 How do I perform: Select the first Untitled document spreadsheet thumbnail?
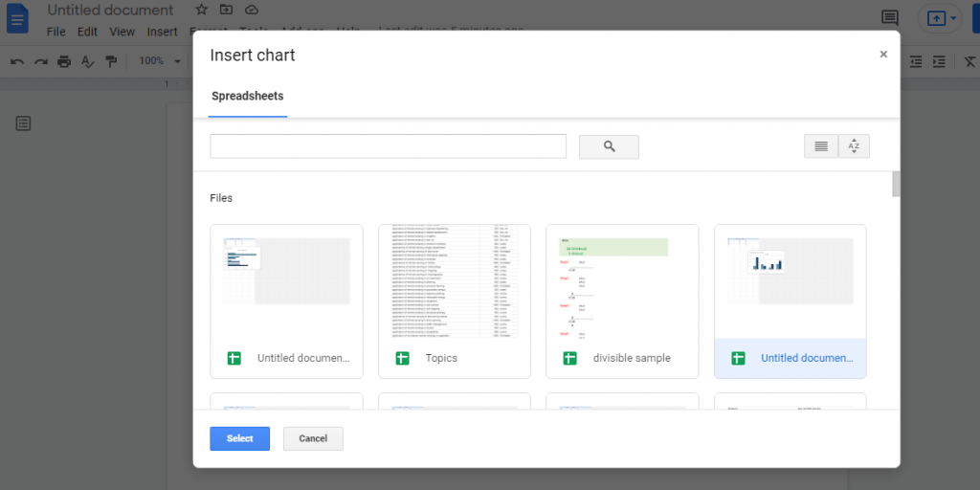286,301
